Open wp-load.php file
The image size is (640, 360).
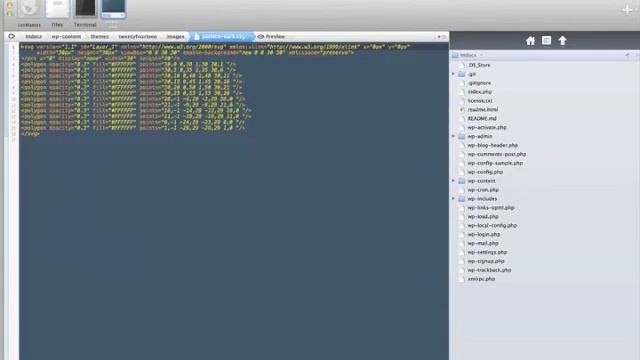coord(483,216)
